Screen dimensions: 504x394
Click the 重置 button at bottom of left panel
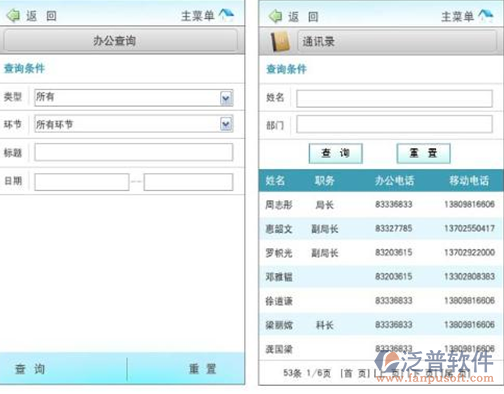[186, 369]
